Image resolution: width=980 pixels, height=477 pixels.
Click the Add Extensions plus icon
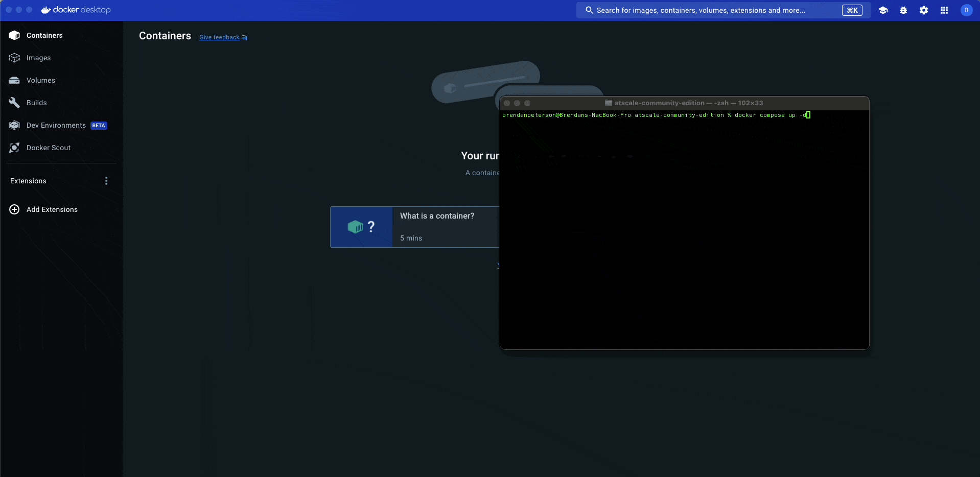tap(14, 209)
